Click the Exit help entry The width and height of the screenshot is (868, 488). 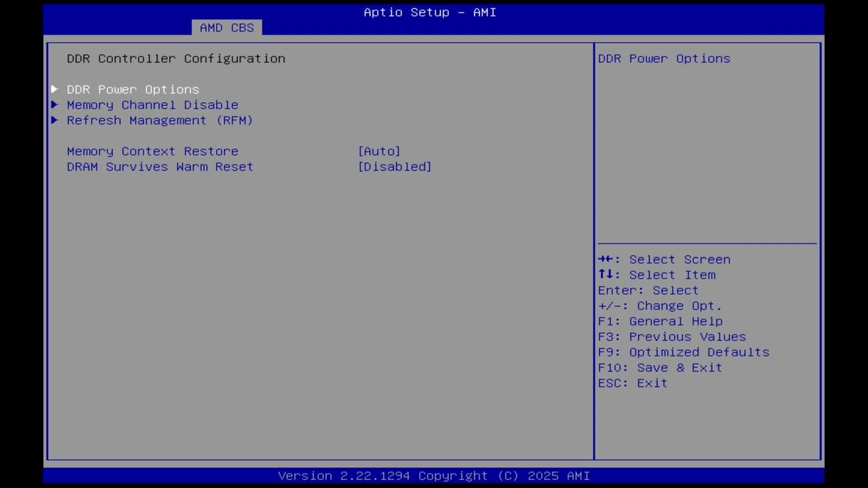pyautogui.click(x=632, y=383)
